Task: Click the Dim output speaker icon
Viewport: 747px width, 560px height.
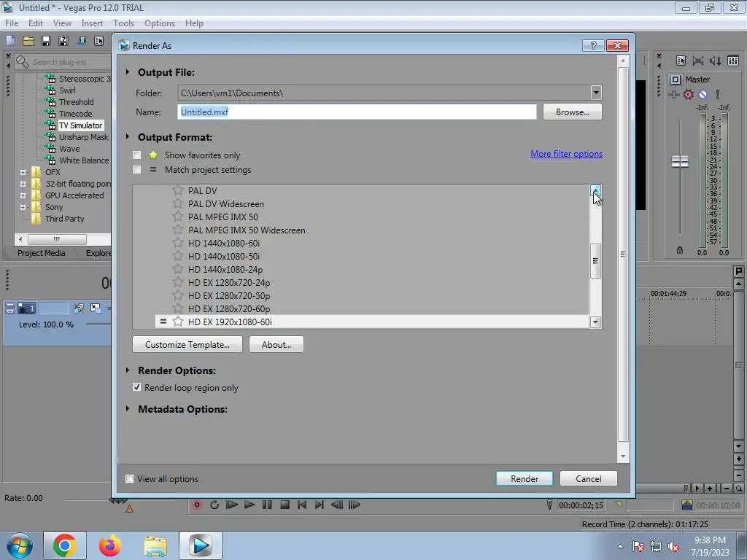Action: 715,61
